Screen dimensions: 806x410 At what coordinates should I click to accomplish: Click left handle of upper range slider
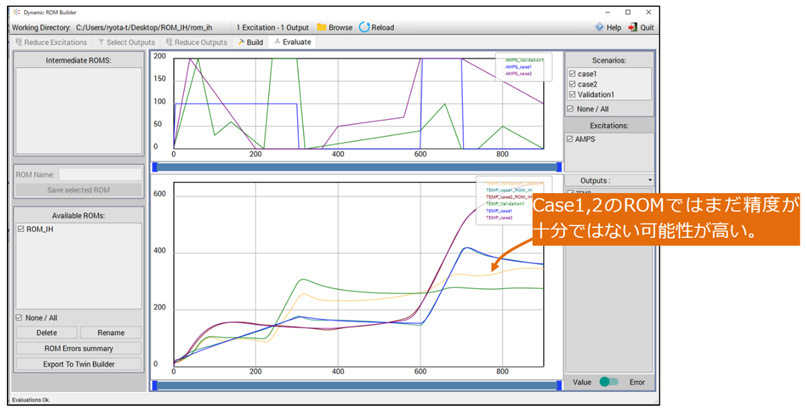tap(155, 167)
